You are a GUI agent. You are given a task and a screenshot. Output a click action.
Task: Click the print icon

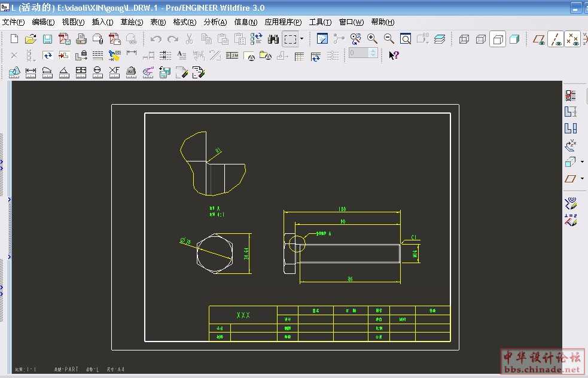coord(81,39)
